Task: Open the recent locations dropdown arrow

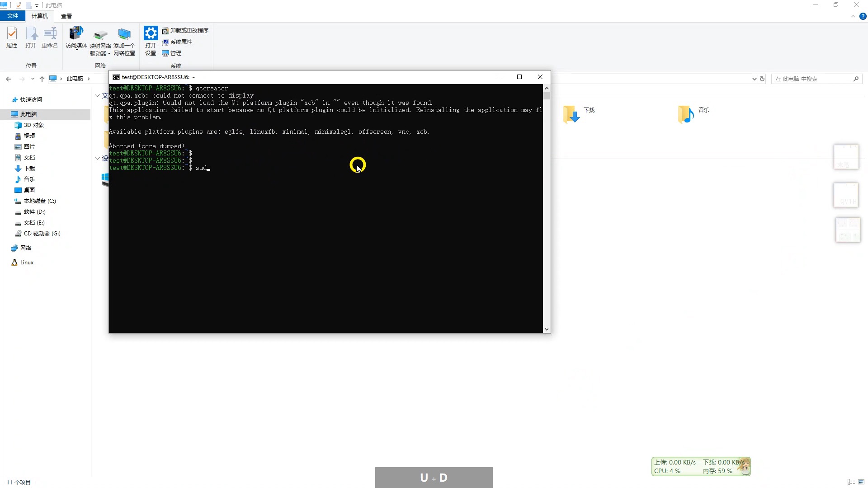Action: [33, 79]
